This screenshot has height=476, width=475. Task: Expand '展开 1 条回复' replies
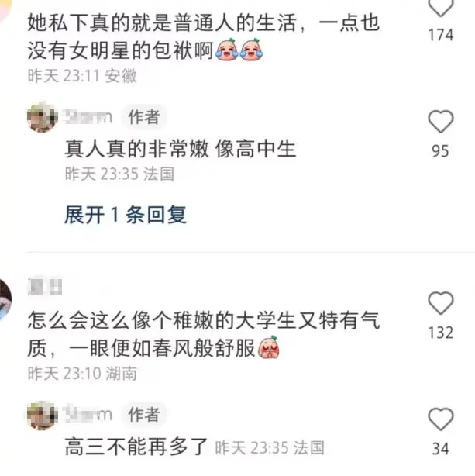point(126,215)
